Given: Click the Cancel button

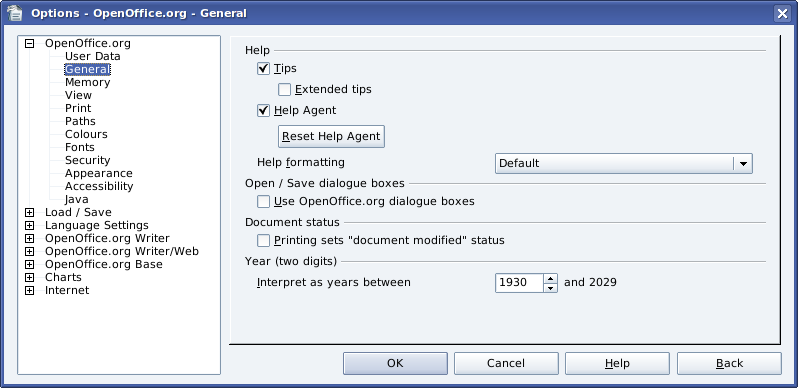Looking at the screenshot, I should (x=506, y=364).
